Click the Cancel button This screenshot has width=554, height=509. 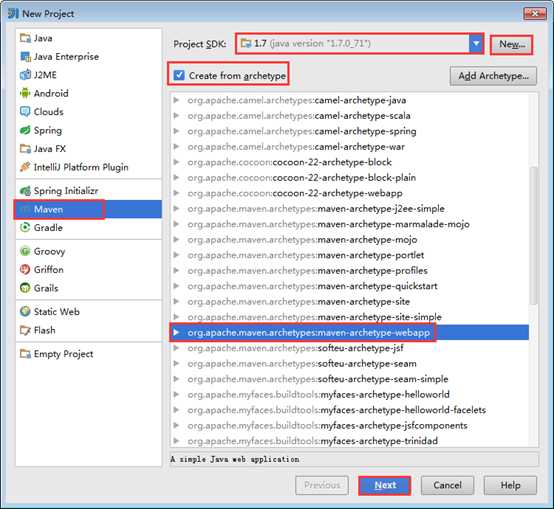pyautogui.click(x=447, y=485)
